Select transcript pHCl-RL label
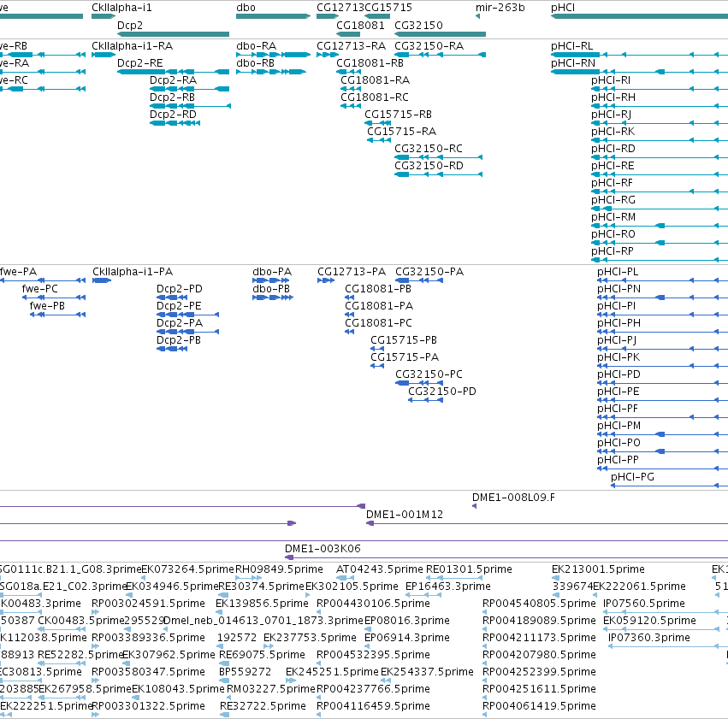Screen dimensions: 728x719 click(571, 46)
